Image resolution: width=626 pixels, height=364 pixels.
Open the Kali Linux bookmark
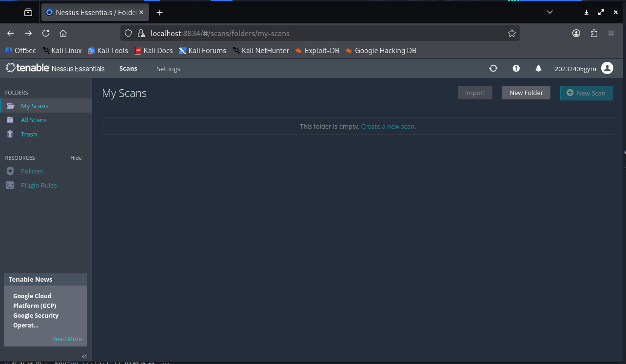coord(62,50)
